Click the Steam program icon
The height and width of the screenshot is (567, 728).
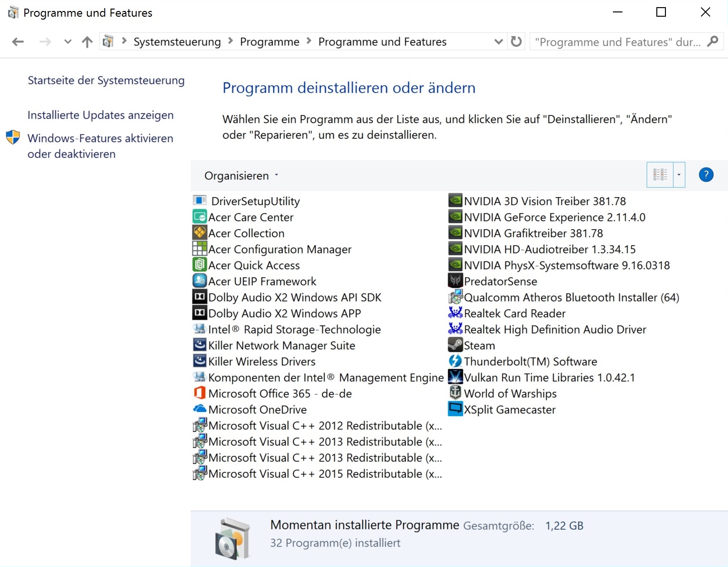click(455, 345)
